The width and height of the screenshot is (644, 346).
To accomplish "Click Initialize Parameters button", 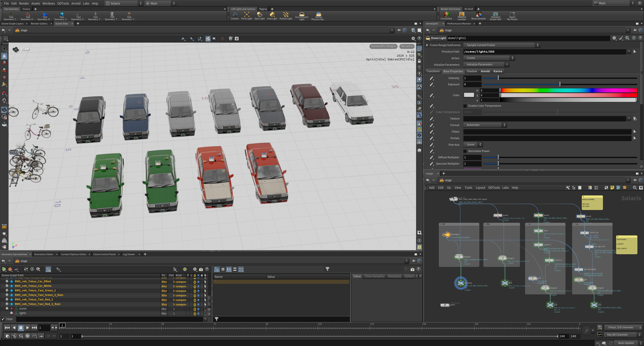I will tap(486, 64).
